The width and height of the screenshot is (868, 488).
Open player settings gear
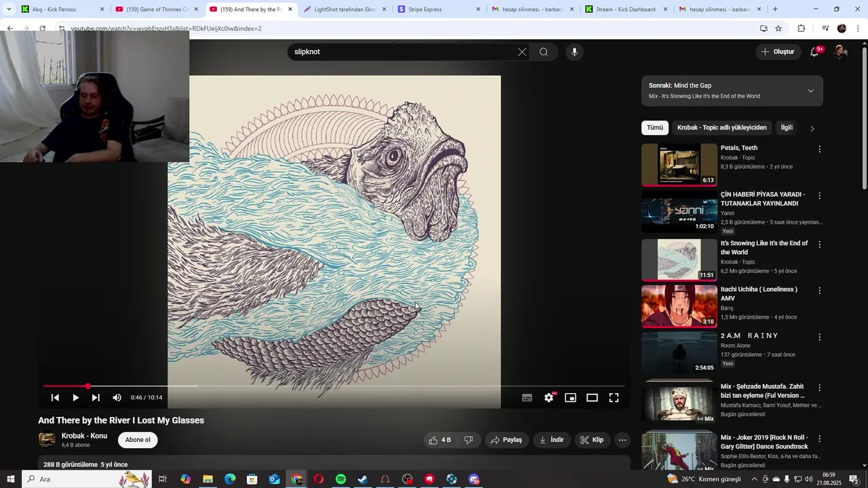[549, 398]
